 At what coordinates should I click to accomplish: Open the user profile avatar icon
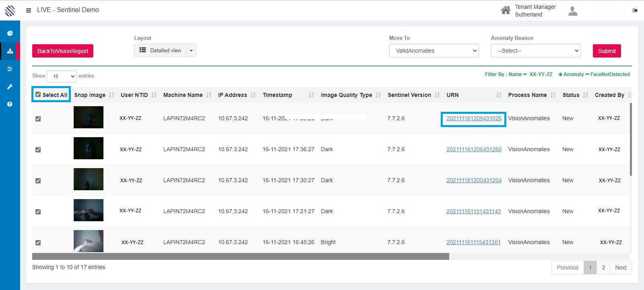pos(573,11)
